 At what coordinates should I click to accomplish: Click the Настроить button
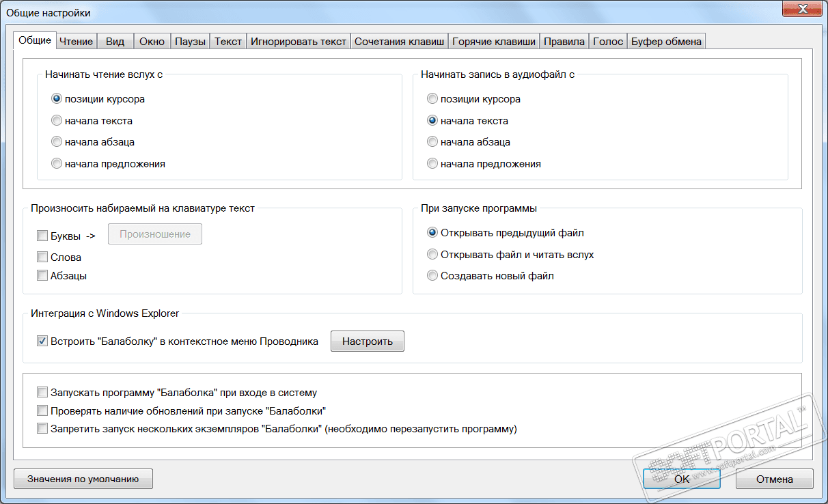point(368,341)
